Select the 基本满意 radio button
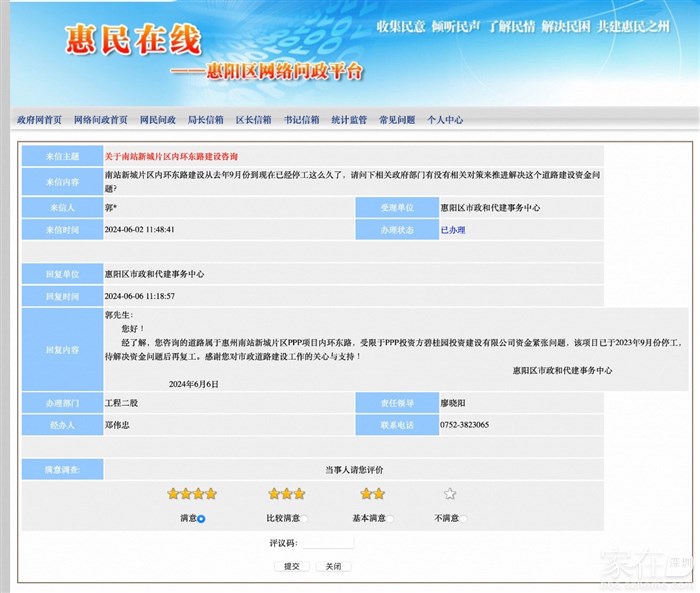 (390, 519)
